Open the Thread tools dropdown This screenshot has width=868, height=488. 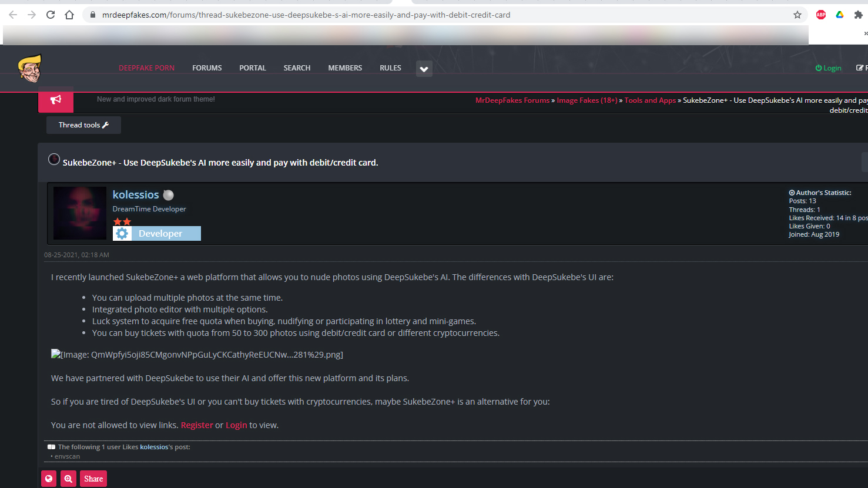click(83, 125)
